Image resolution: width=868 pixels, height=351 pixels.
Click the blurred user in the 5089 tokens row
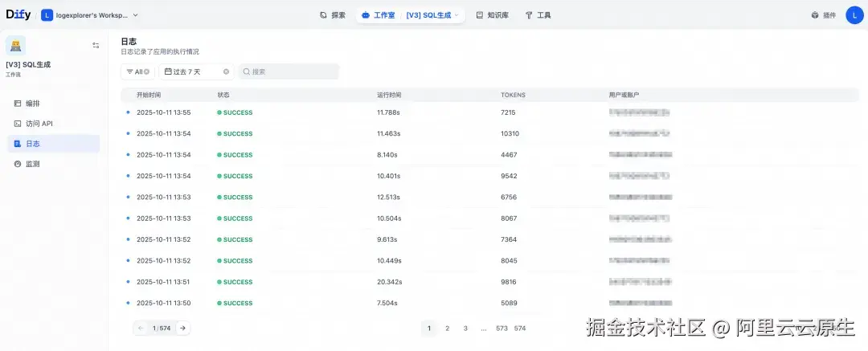point(640,303)
